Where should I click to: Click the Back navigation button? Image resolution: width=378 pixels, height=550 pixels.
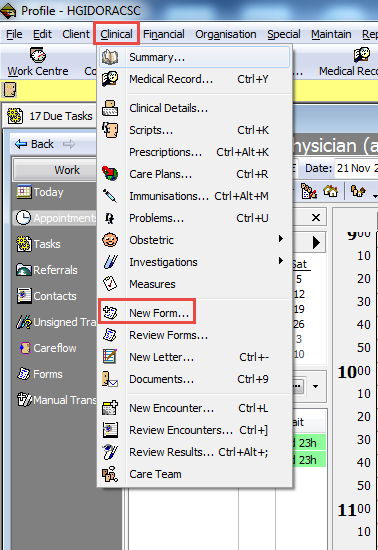35,144
